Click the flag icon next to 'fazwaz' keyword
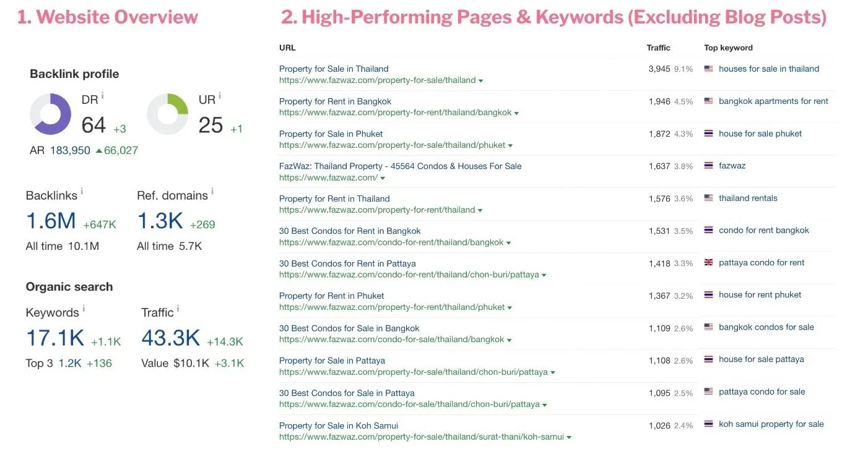This screenshot has width=868, height=462. click(709, 166)
